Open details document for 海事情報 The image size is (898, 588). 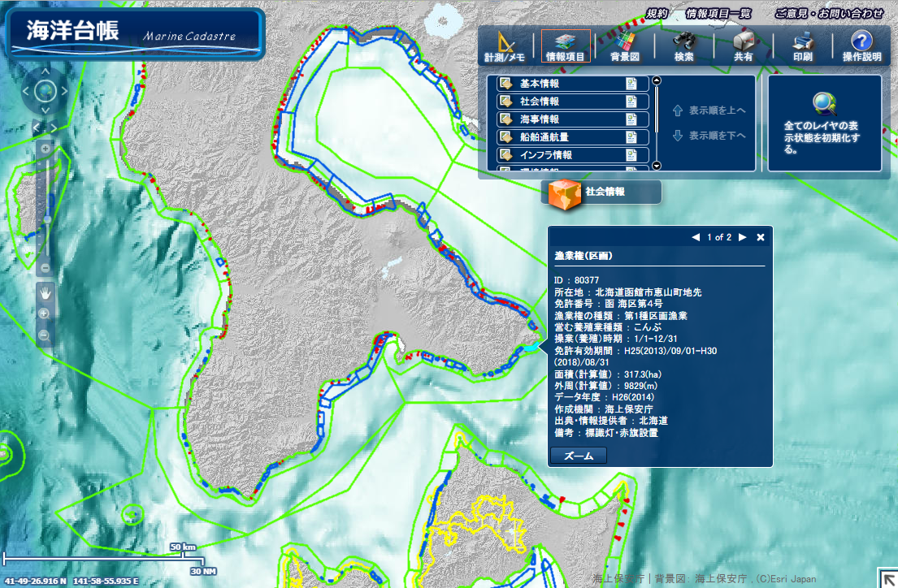tap(631, 119)
